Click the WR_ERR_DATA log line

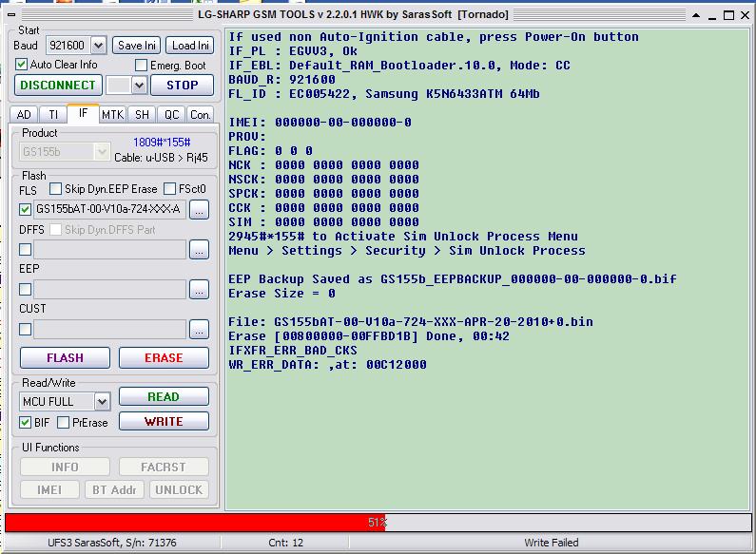coord(327,365)
